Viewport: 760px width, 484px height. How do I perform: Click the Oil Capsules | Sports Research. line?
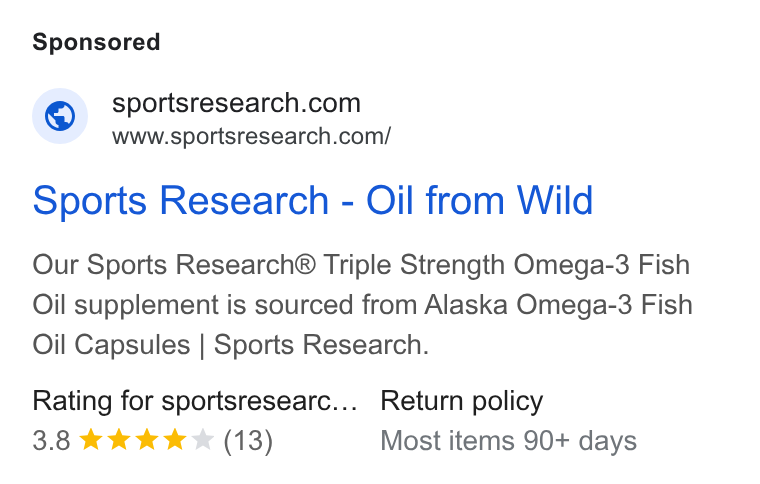click(231, 345)
